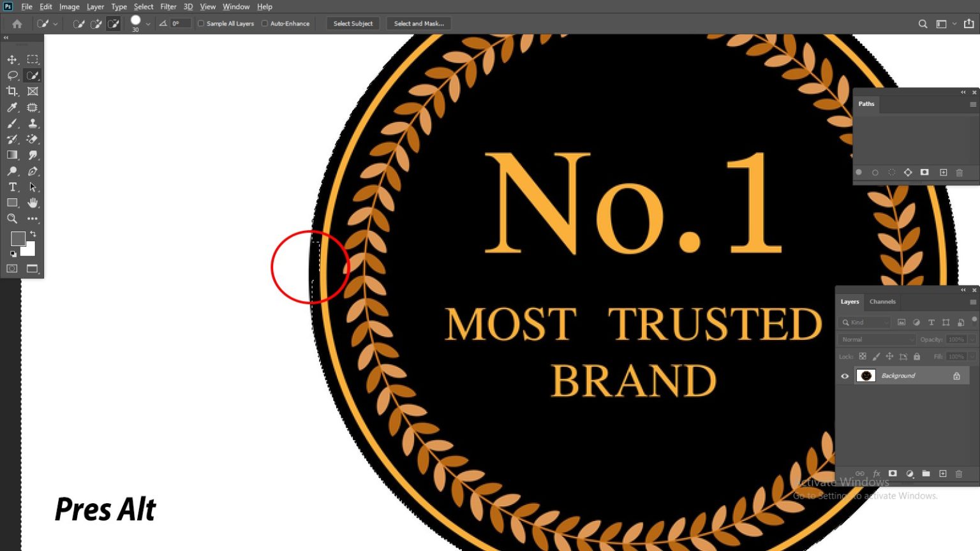Image resolution: width=980 pixels, height=551 pixels.
Task: Click the foreground color swatch
Action: coord(18,239)
